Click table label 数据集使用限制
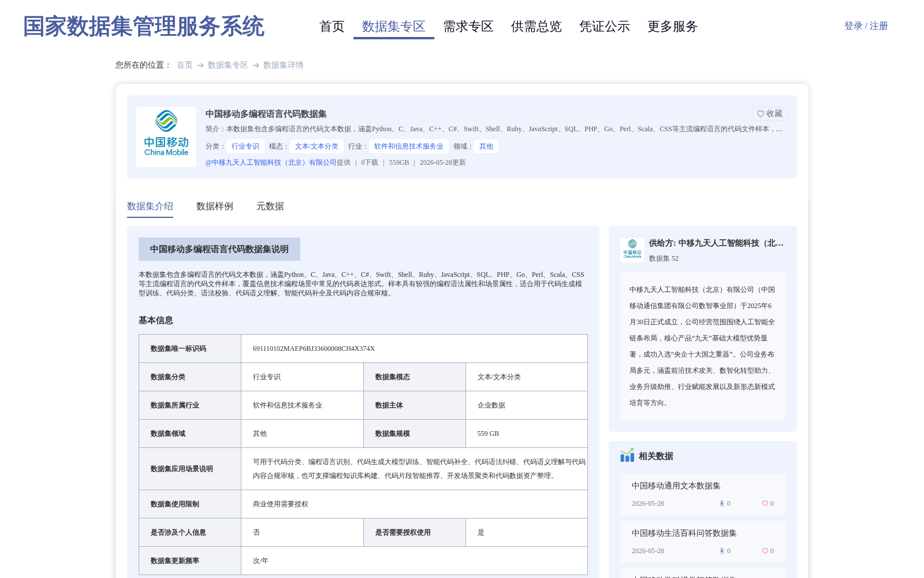This screenshot has width=924, height=578. 175,504
